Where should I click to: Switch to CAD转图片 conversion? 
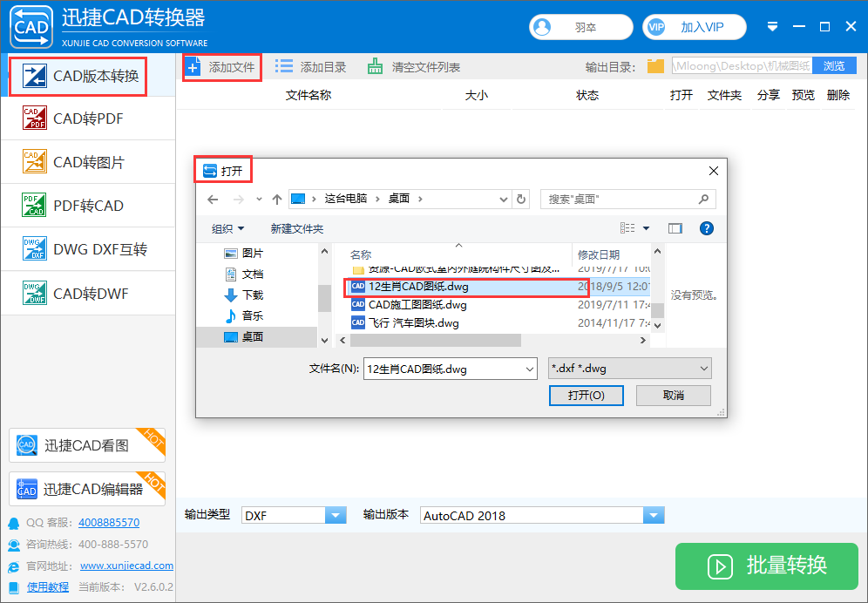(x=88, y=162)
